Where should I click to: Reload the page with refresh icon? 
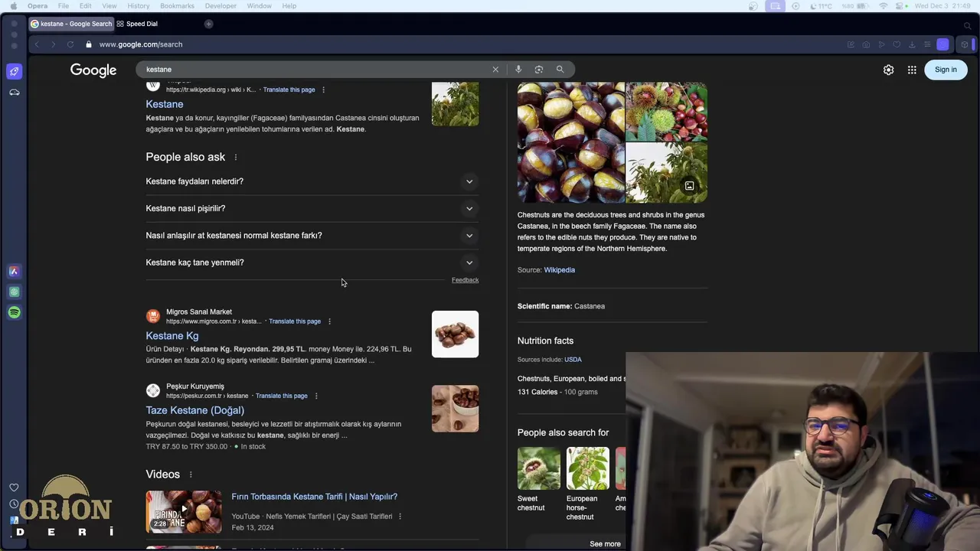coord(70,44)
